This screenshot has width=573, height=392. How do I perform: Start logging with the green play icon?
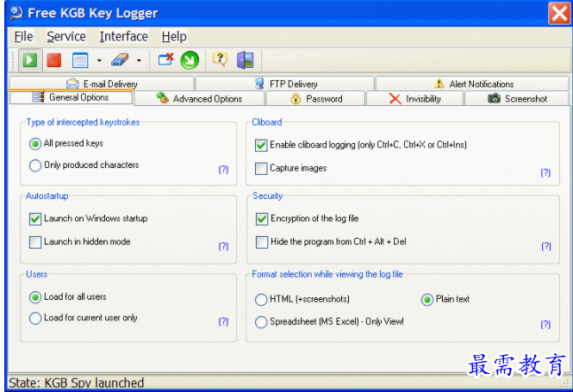pyautogui.click(x=29, y=60)
